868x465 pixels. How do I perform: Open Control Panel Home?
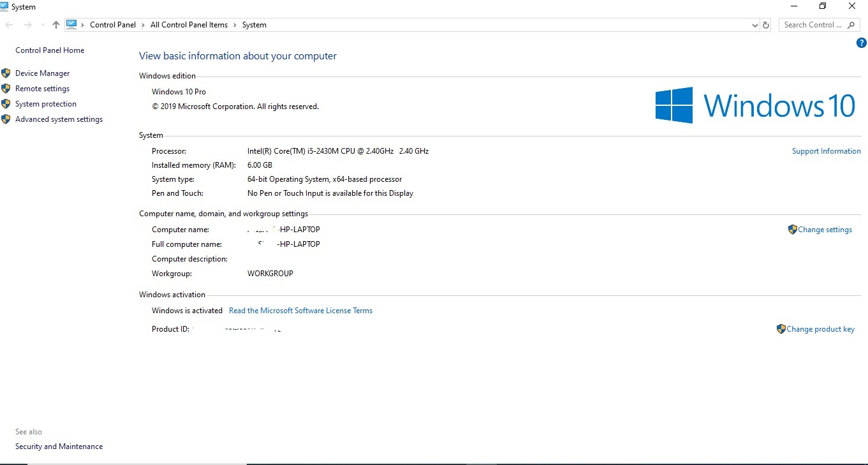click(x=50, y=50)
